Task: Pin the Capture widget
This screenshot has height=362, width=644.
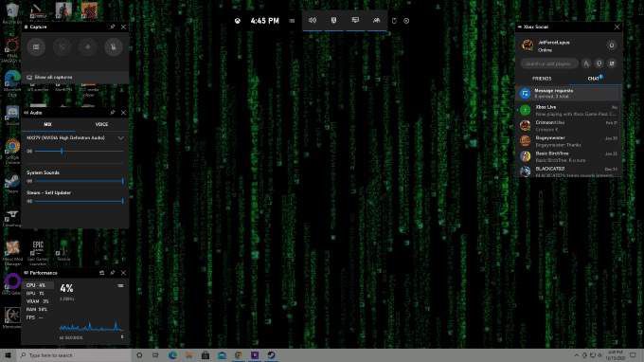Action: 113,27
